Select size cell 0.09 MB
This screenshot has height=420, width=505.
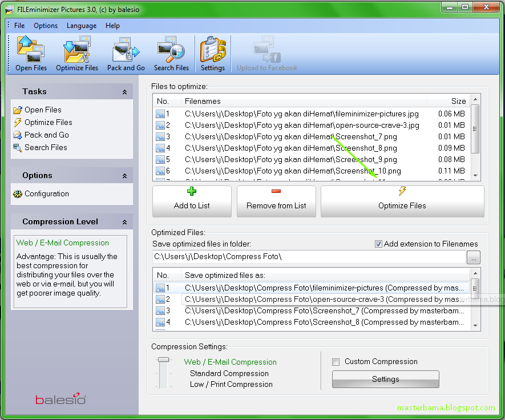(451, 148)
